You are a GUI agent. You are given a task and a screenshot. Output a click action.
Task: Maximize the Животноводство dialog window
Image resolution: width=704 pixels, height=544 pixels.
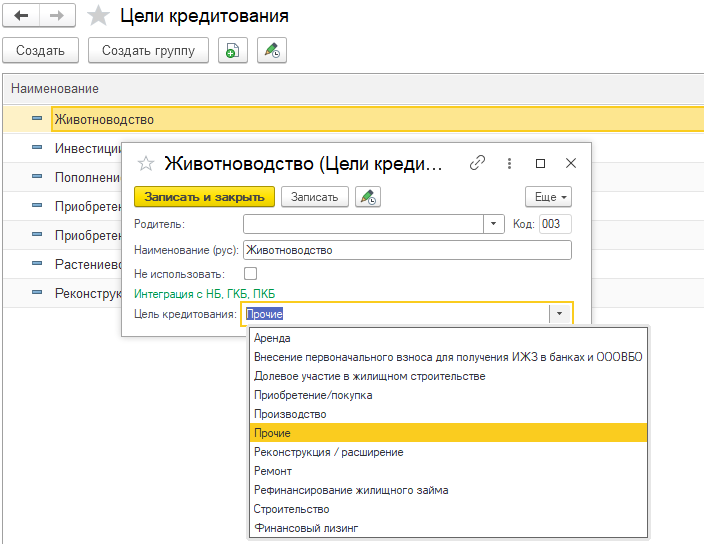541,163
